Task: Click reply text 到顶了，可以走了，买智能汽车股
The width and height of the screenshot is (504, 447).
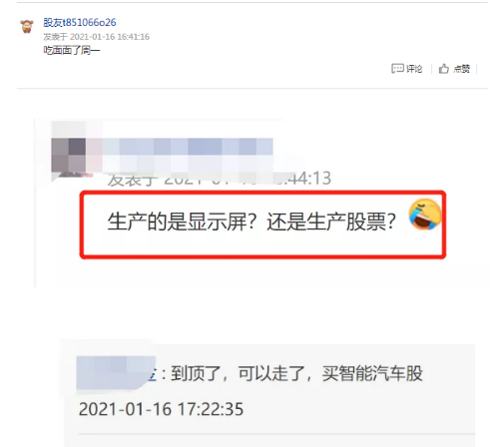Action: tap(296, 373)
